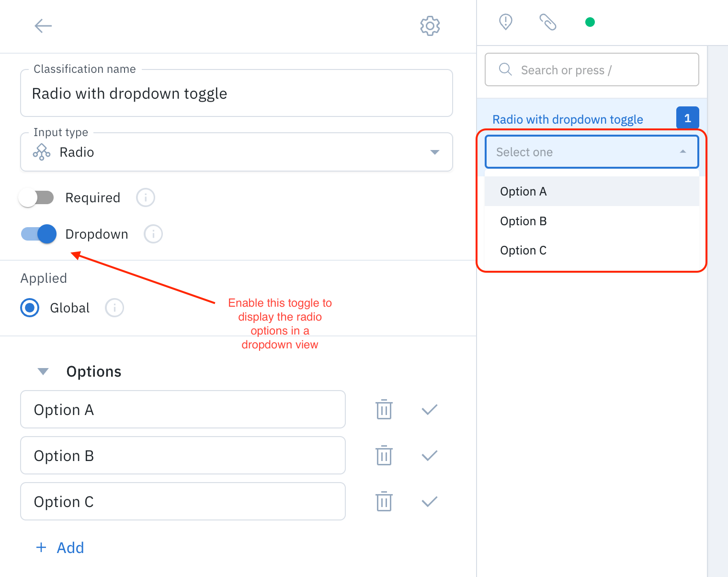Click Radio with dropdown toggle heading link
This screenshot has height=577, width=728.
coord(568,119)
